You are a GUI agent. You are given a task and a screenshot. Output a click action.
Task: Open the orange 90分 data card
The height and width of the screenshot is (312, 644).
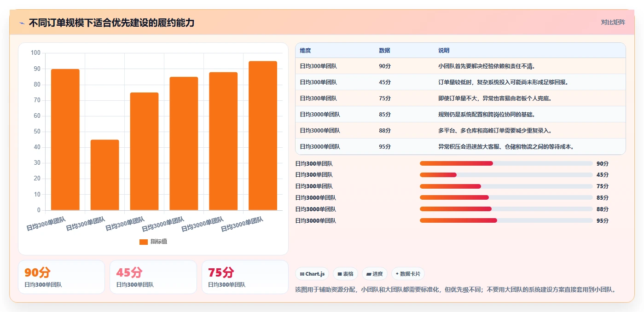pyautogui.click(x=61, y=277)
